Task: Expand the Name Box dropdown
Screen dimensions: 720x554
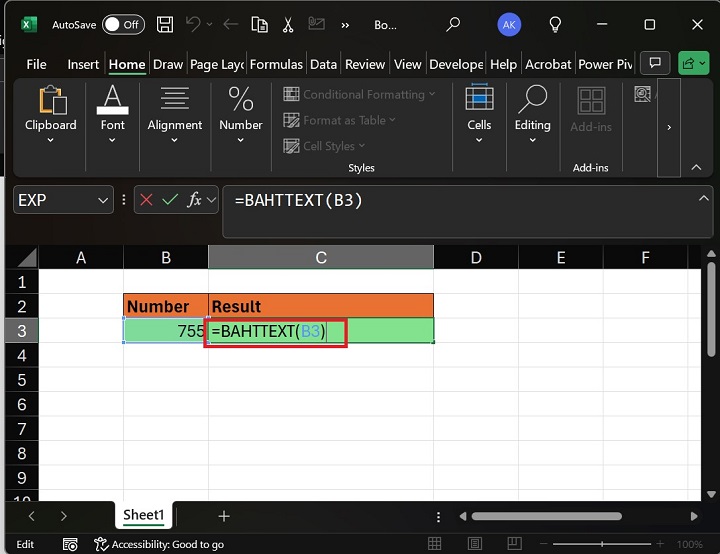Action: 103,200
